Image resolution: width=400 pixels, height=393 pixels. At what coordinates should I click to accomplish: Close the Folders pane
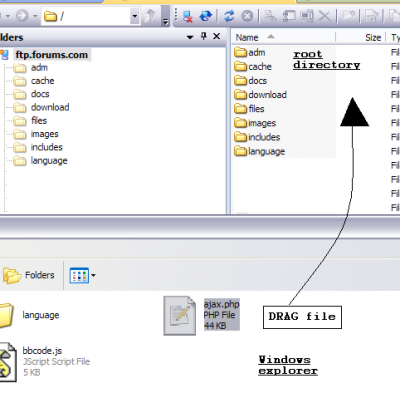217,36
